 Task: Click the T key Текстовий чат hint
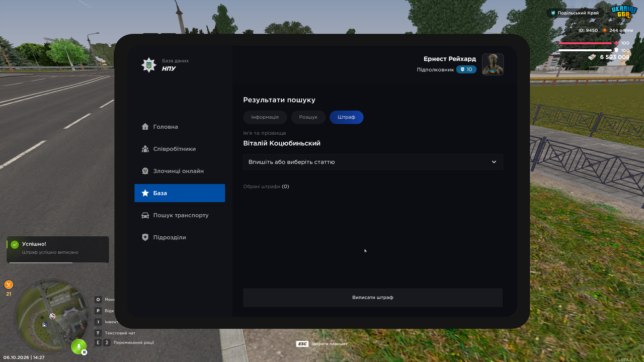(115, 333)
